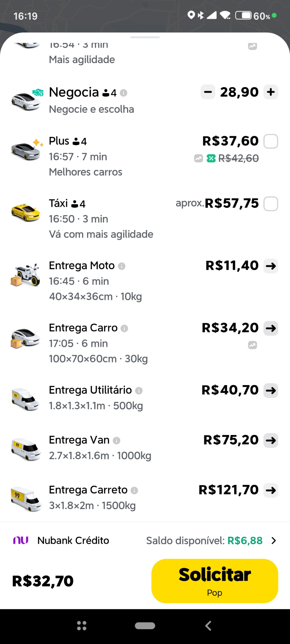Expand payment options with Saldo disponível chevron
Viewport: 290px width, 644px height.
(x=274, y=541)
